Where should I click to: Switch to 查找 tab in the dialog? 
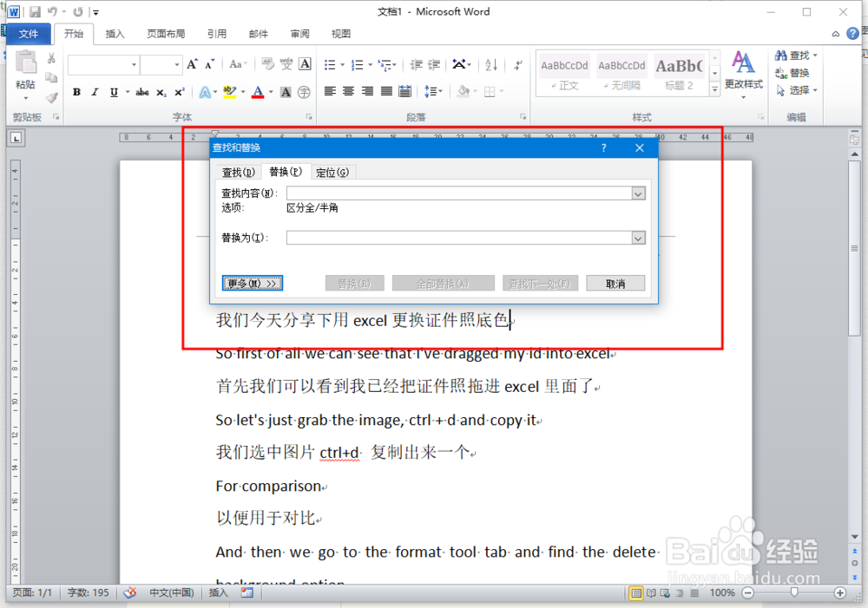[x=239, y=173]
